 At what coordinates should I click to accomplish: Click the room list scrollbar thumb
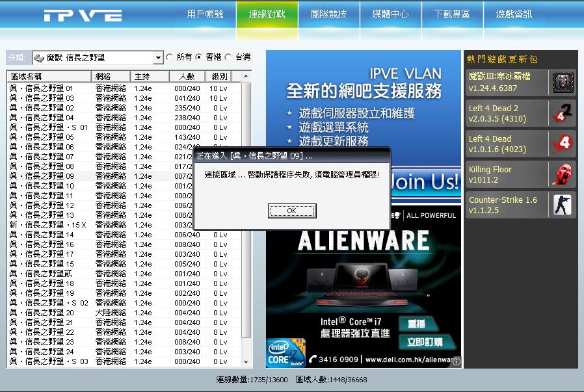coord(246,211)
